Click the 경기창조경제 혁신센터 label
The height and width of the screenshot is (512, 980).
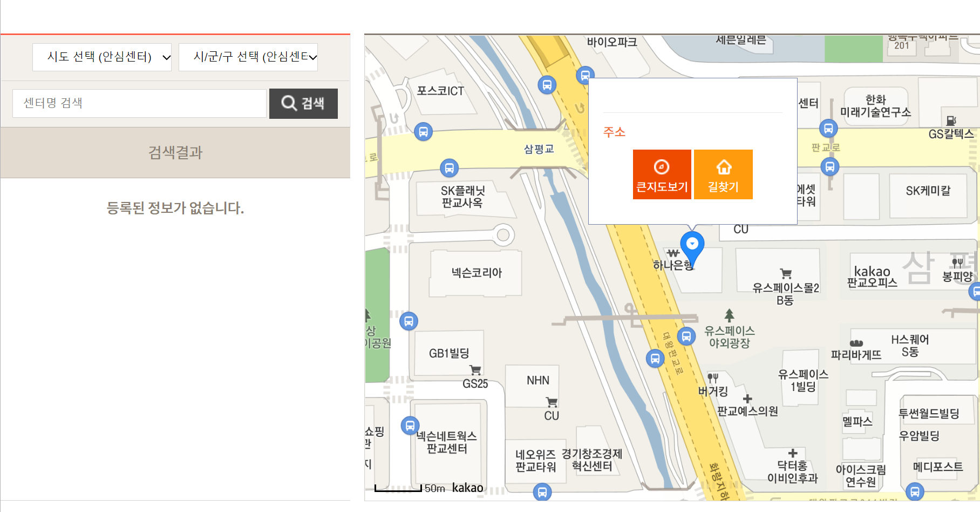click(592, 460)
